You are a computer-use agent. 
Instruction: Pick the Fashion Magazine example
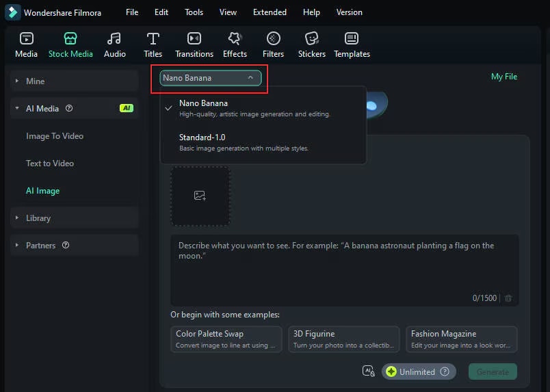[x=461, y=339]
